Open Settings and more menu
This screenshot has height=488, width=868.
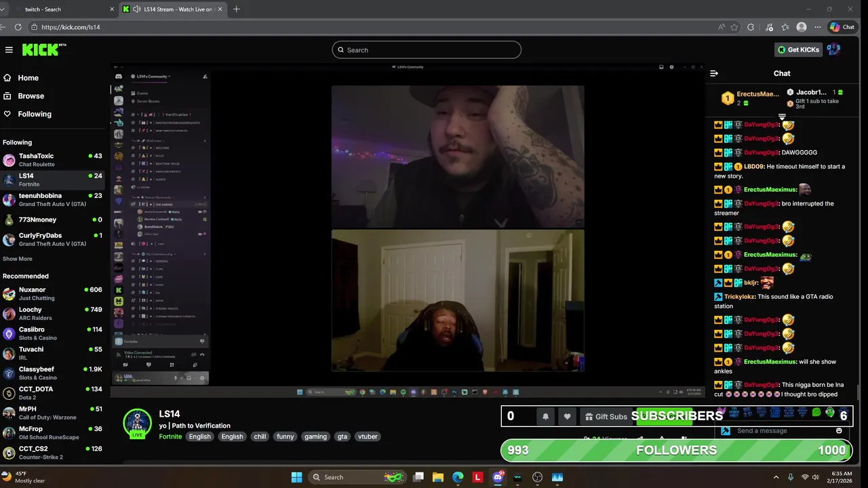point(818,27)
